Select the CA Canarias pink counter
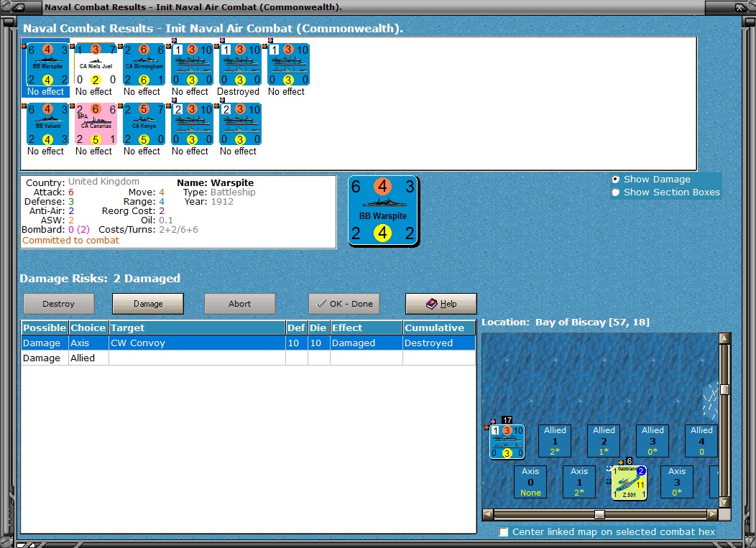This screenshot has height=548, width=756. coord(96,124)
